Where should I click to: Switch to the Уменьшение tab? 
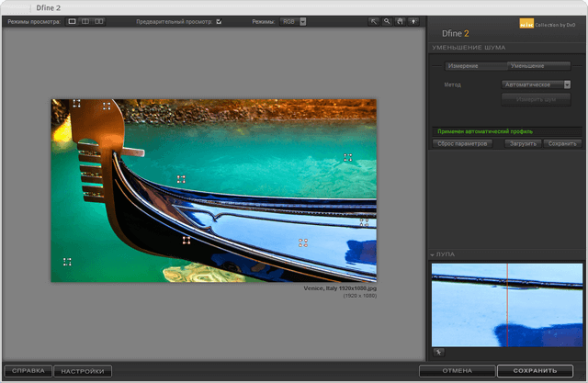pos(526,66)
